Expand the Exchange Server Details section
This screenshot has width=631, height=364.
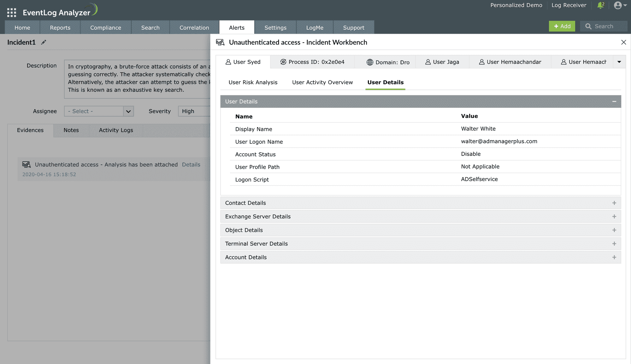point(614,217)
